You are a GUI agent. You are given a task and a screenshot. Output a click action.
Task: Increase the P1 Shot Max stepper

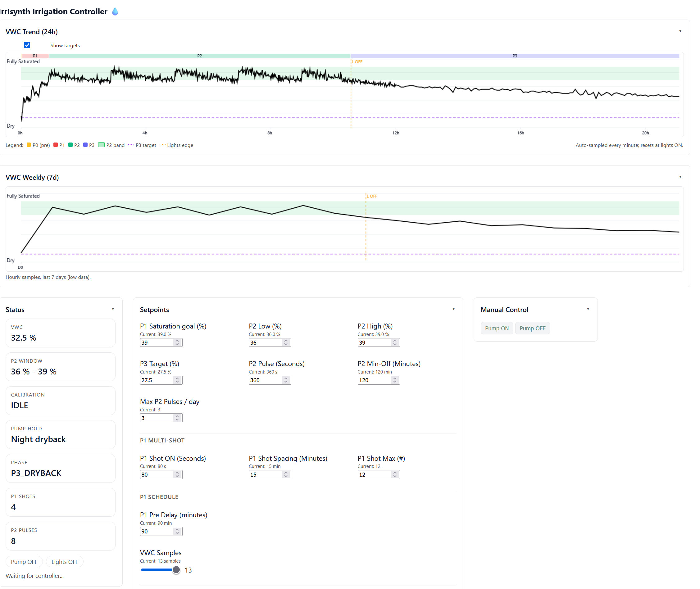click(395, 473)
